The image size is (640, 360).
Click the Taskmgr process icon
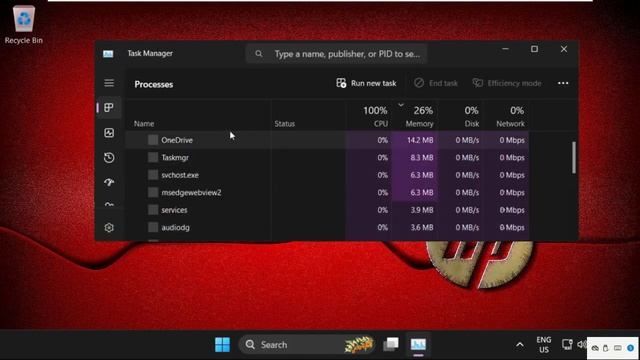pyautogui.click(x=153, y=158)
